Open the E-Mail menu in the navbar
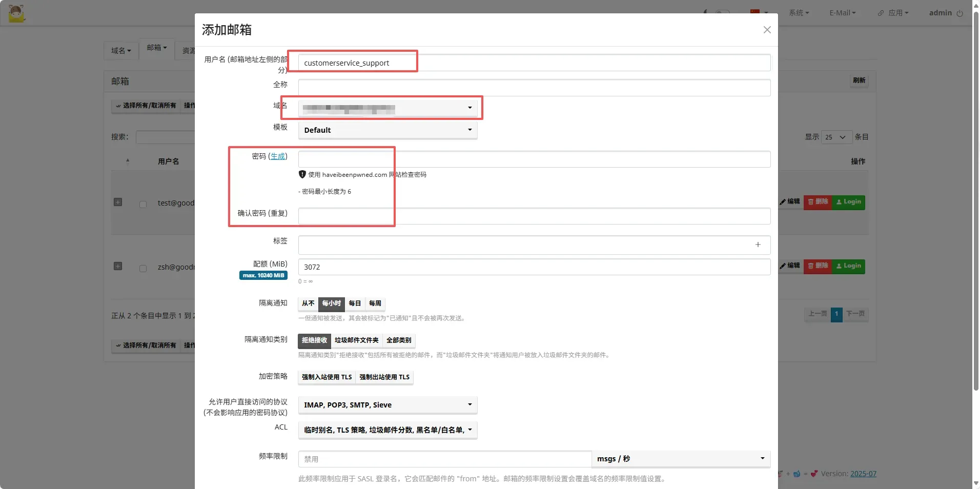This screenshot has height=489, width=980. click(842, 13)
